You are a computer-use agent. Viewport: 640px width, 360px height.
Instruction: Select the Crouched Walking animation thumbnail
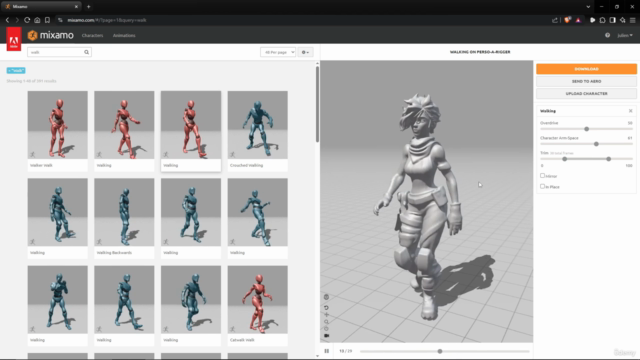click(258, 125)
